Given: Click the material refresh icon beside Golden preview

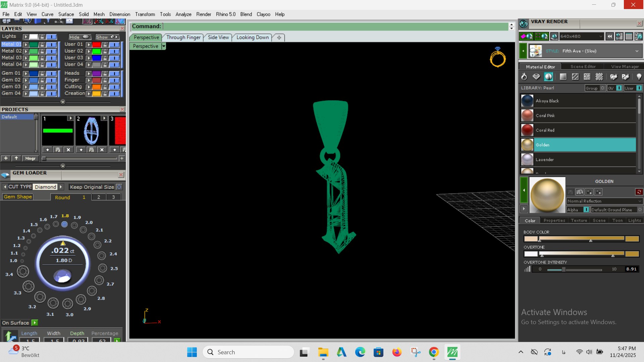Looking at the screenshot, I should 639,192.
